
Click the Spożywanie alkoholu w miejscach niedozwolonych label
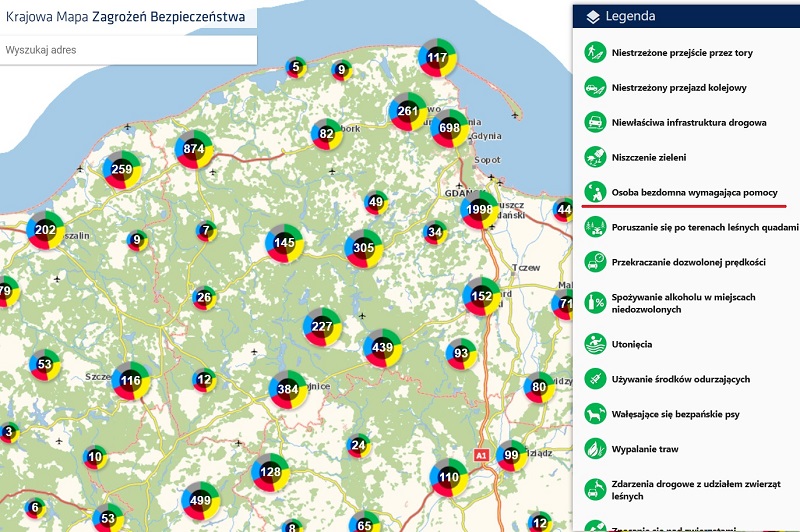click(673, 303)
